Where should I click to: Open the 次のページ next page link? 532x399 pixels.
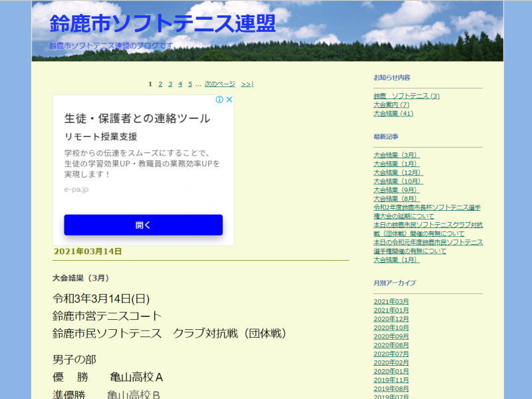(x=219, y=84)
